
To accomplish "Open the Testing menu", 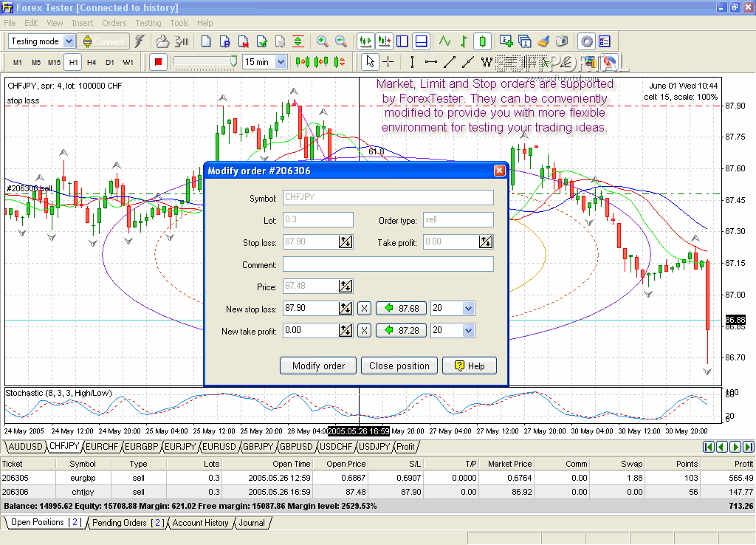I will point(148,23).
